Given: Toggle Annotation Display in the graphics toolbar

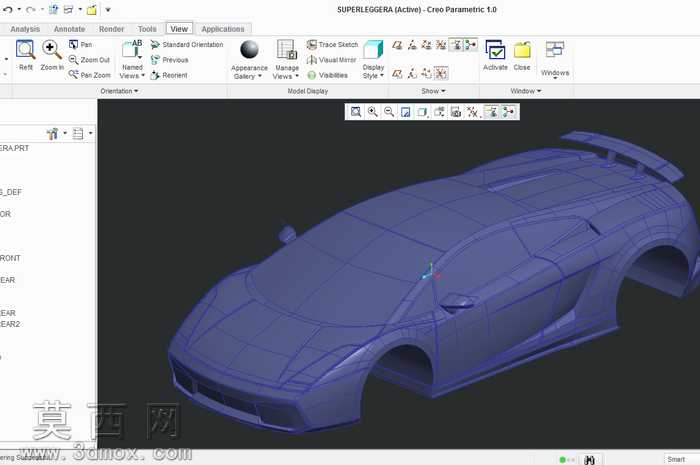Looking at the screenshot, I should (x=492, y=112).
